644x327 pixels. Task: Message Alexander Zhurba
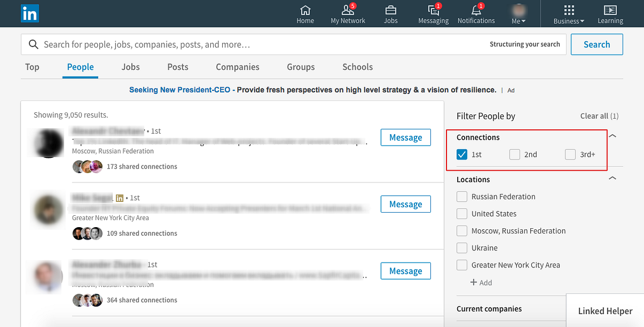pos(405,271)
